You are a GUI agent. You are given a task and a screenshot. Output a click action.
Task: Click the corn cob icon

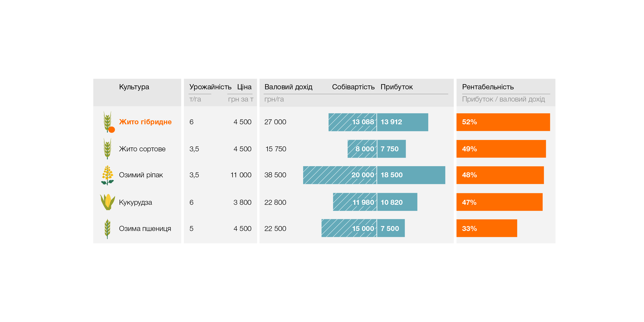coord(108,202)
